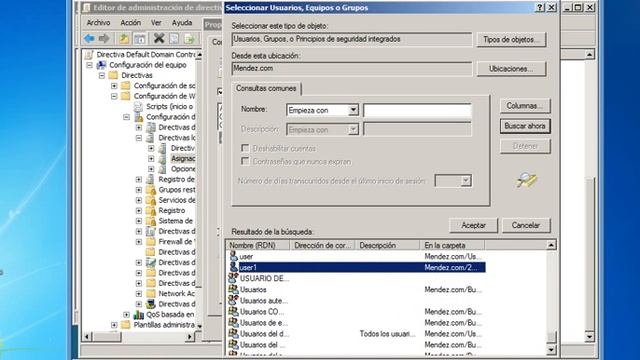Open the Ver menu
Screen dimensions: 640x360
pyautogui.click(x=156, y=23)
